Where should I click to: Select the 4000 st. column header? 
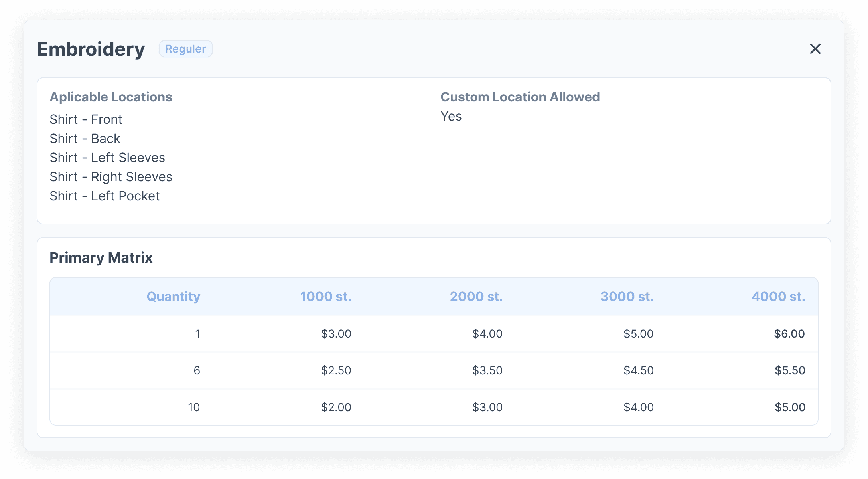click(x=778, y=296)
